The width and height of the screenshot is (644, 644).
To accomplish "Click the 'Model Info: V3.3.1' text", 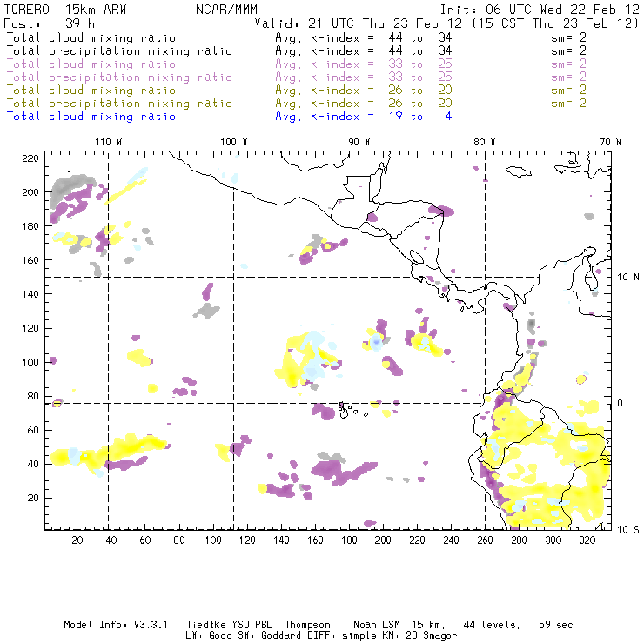I will [116, 625].
